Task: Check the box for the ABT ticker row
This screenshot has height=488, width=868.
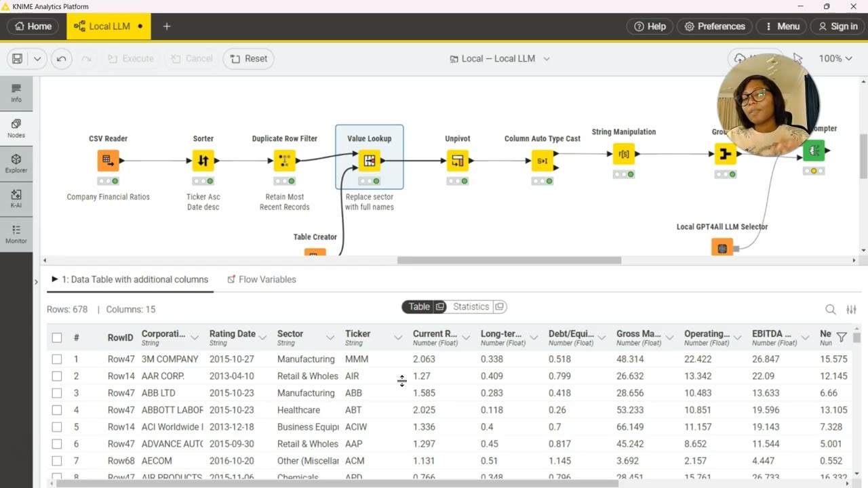Action: 57,410
